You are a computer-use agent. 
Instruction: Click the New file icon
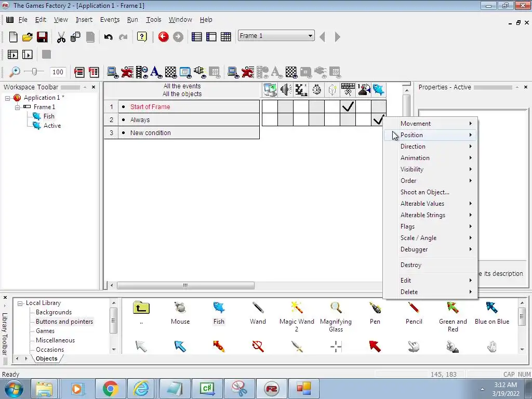(13, 37)
